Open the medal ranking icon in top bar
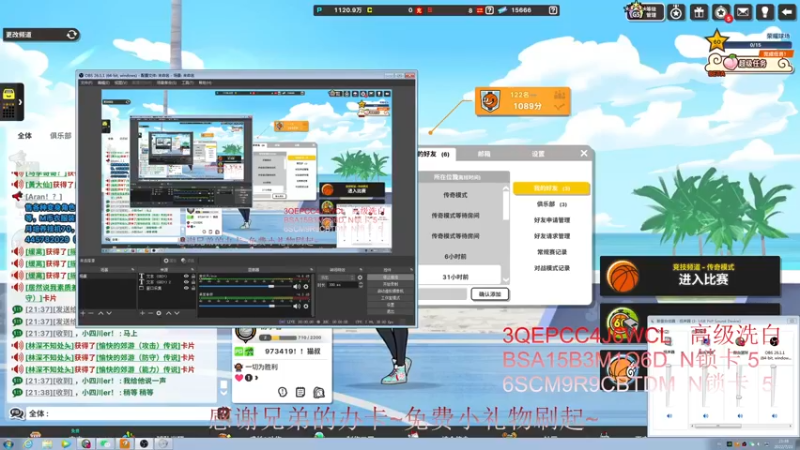The width and height of the screenshot is (800, 450). (x=677, y=12)
